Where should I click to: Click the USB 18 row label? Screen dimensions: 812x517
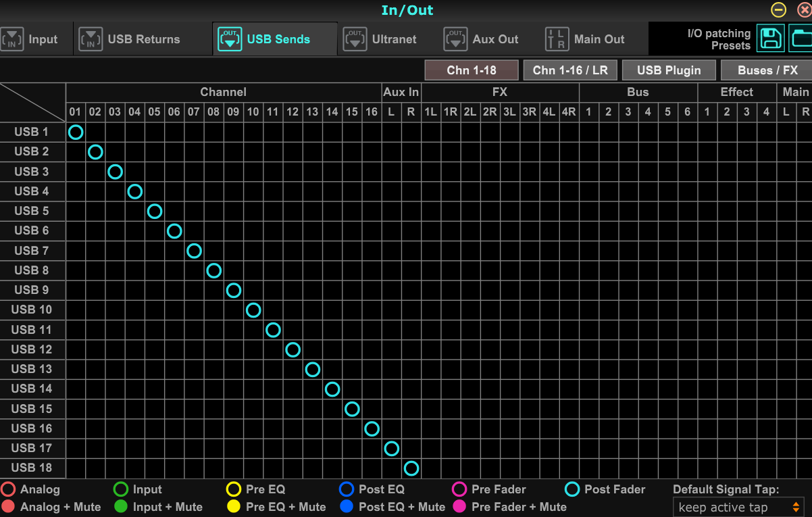click(x=32, y=468)
